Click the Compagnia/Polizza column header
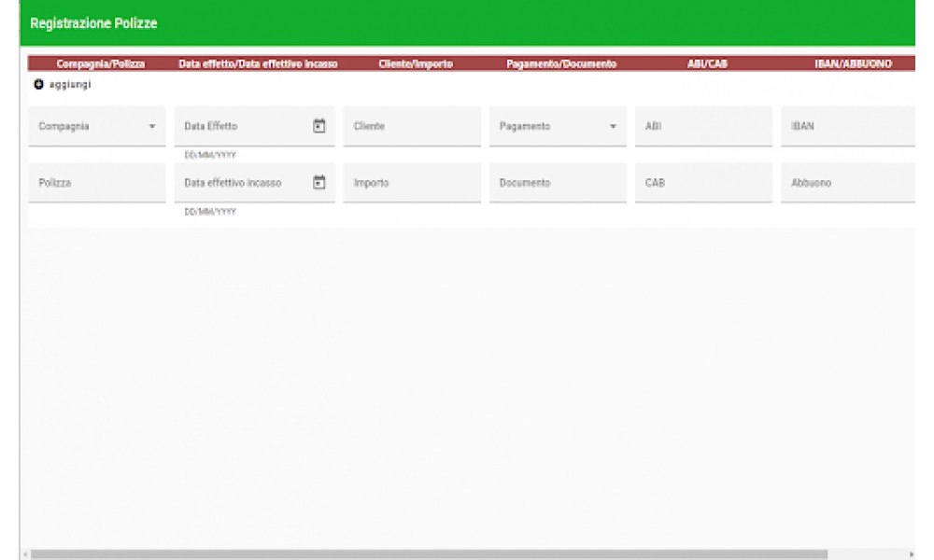 101,63
